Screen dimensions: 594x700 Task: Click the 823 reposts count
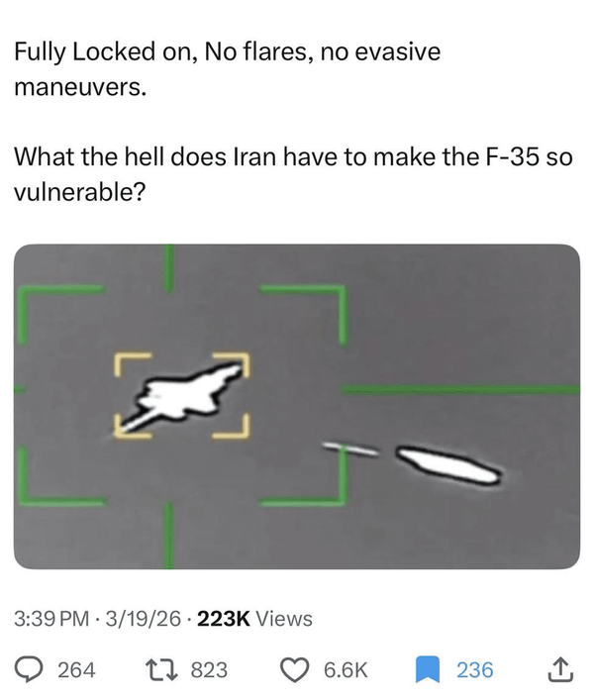coord(209,670)
